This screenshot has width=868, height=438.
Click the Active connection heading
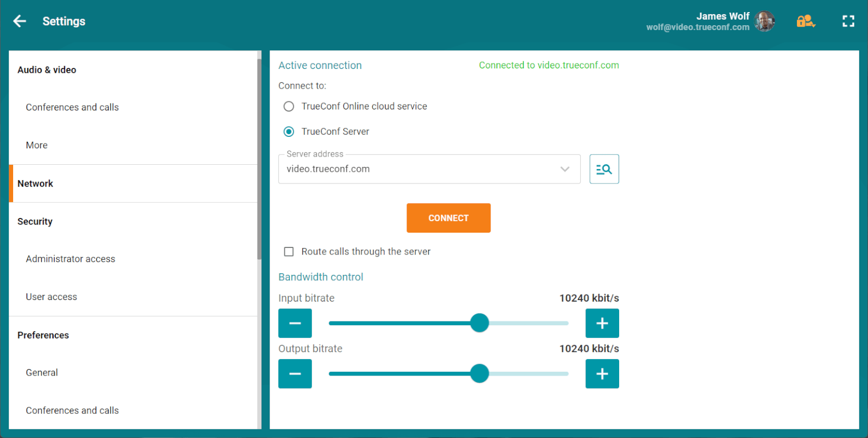coord(320,66)
